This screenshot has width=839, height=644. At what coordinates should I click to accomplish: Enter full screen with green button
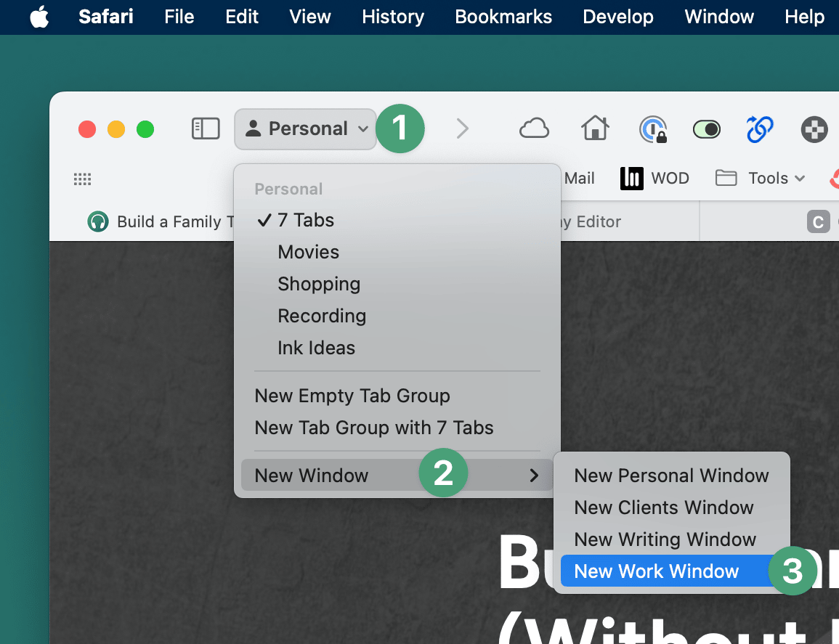point(145,129)
